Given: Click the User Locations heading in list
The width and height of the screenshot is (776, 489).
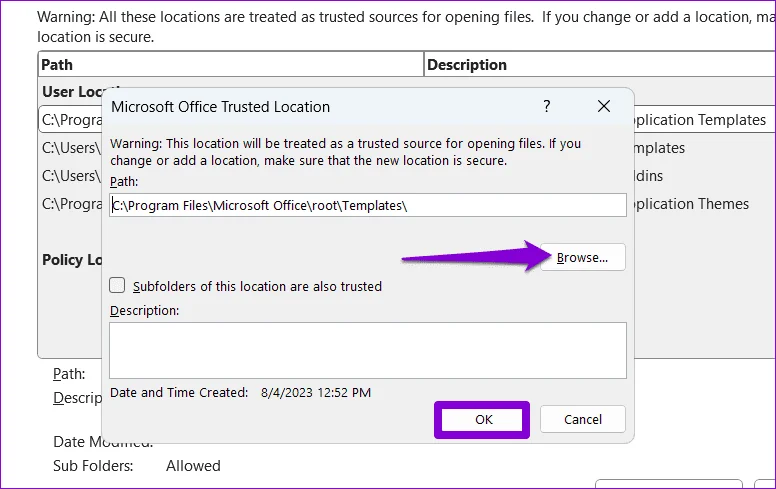Looking at the screenshot, I should 72,92.
